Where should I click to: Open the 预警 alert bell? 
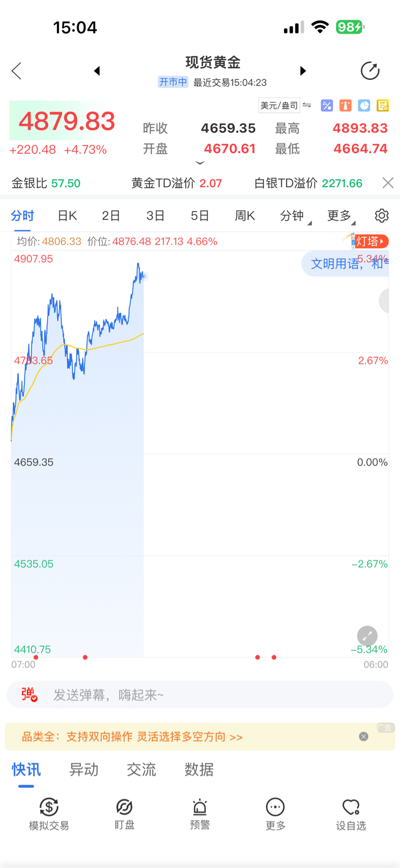(199, 813)
